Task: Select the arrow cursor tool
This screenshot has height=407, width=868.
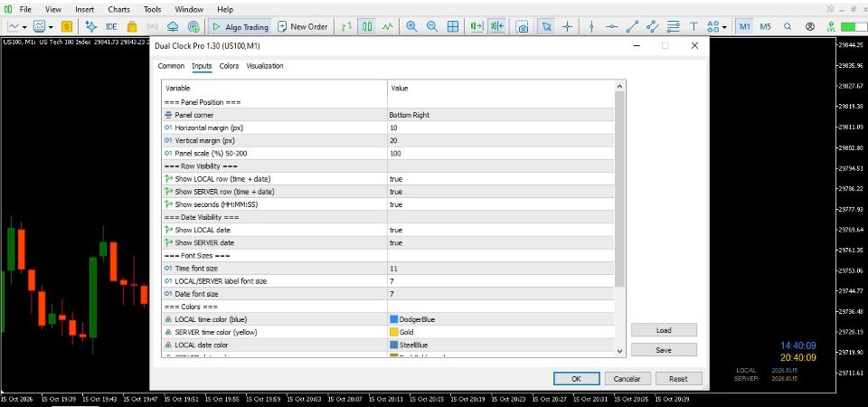Action: click(547, 26)
